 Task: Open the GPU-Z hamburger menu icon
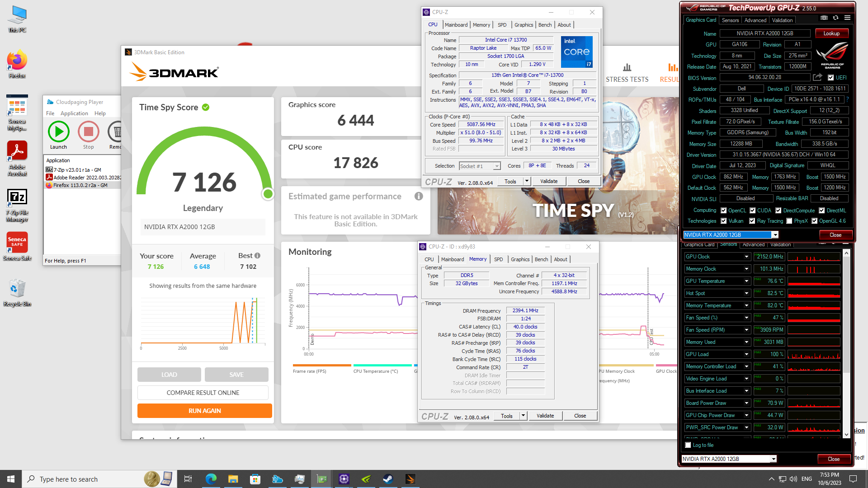tap(847, 18)
